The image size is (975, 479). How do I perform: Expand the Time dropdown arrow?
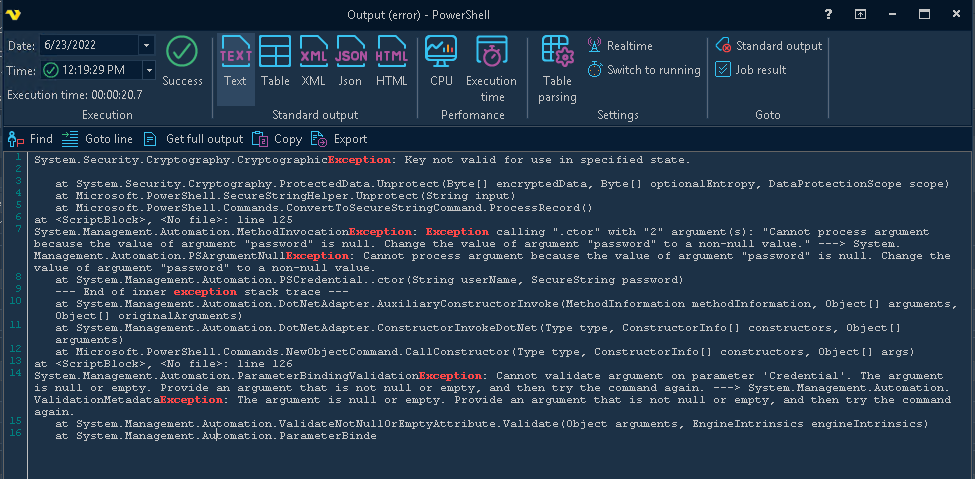click(x=149, y=70)
